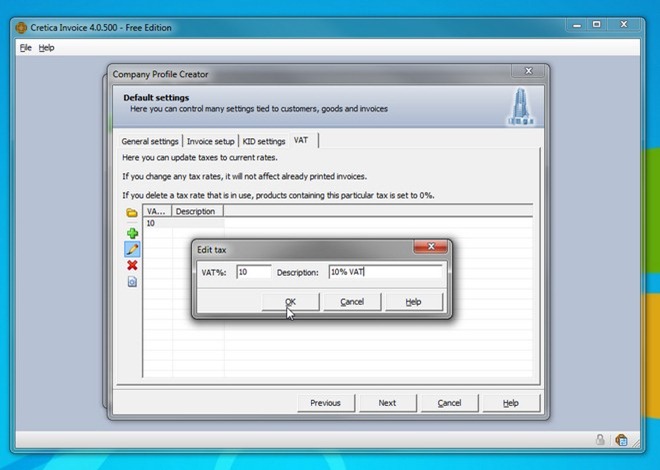Delete the tax using the red X icon
The height and width of the screenshot is (470, 660).
click(x=132, y=265)
